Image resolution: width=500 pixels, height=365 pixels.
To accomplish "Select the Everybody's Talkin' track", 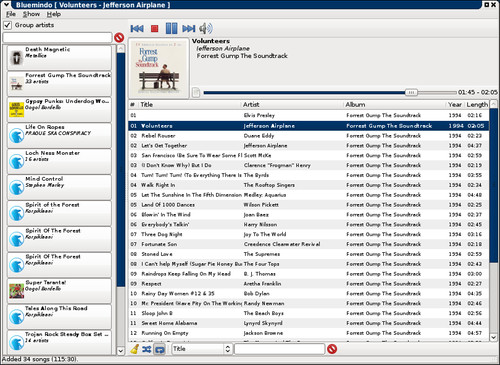I will click(x=309, y=224).
